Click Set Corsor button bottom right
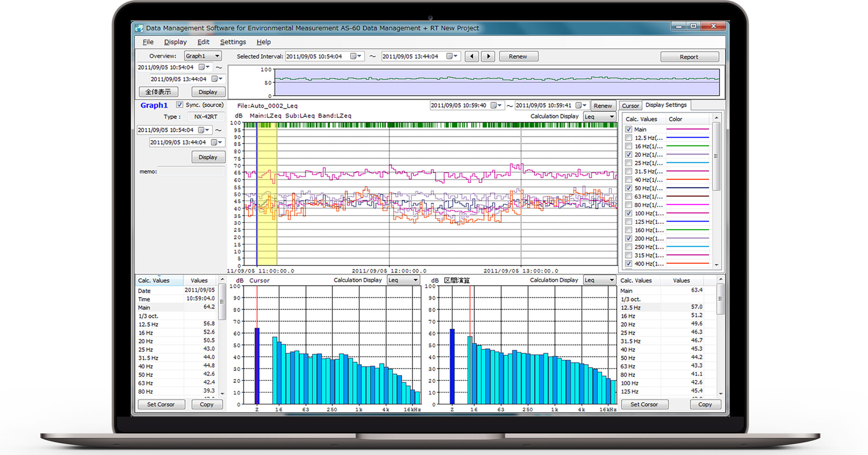This screenshot has height=455, width=868. pos(644,404)
